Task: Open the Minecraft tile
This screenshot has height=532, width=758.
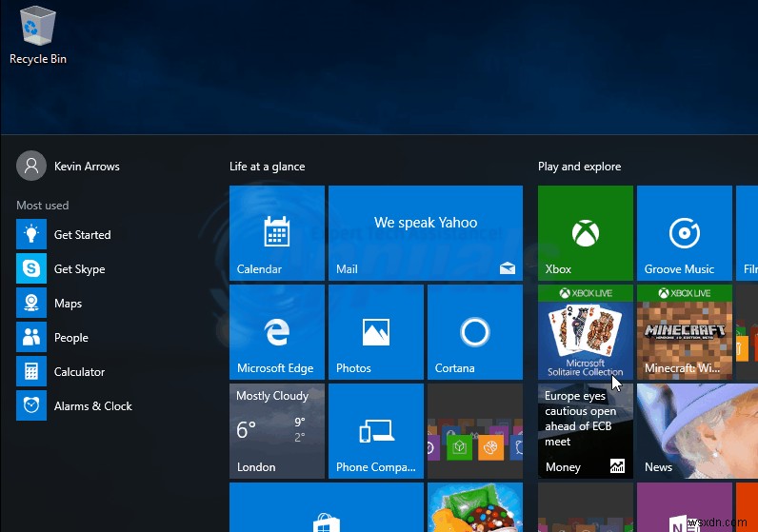Action: tap(685, 332)
